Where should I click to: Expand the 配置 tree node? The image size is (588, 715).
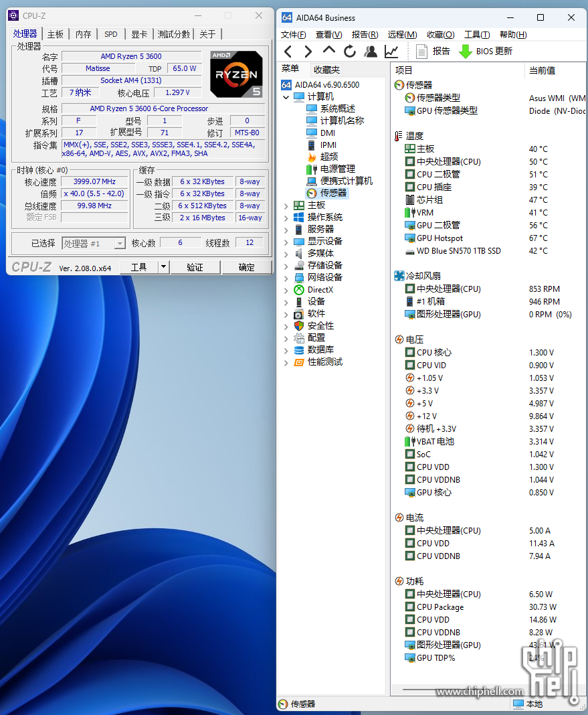(286, 338)
